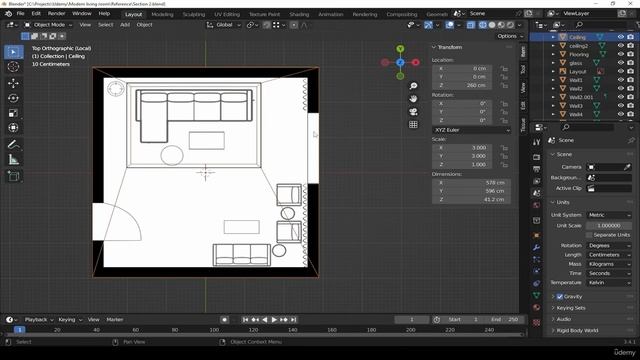
Task: Open the Keying popover
Action: pyautogui.click(x=70, y=320)
